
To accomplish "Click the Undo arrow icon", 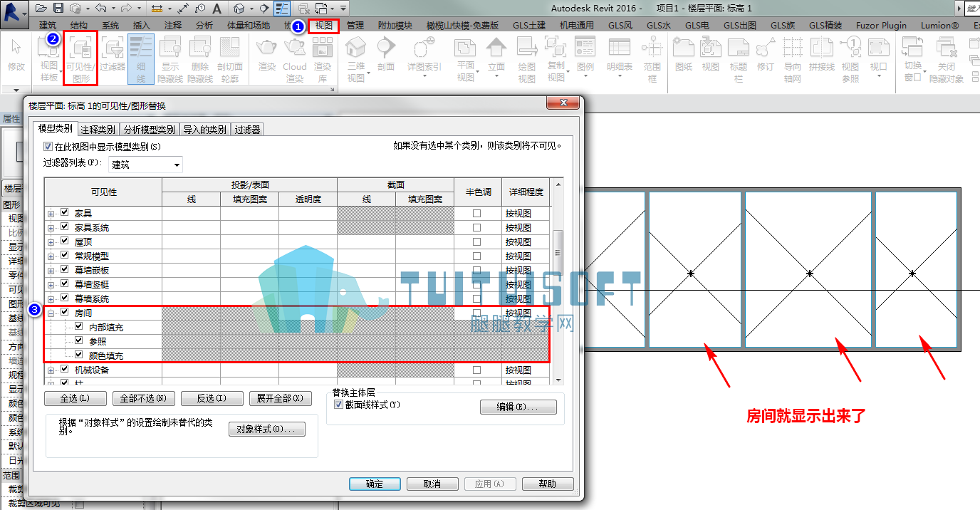I will 100,8.
